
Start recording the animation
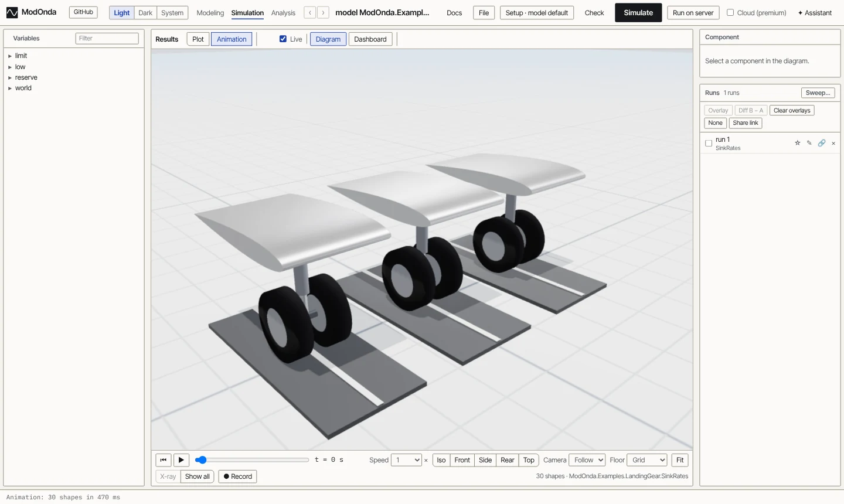click(x=237, y=476)
